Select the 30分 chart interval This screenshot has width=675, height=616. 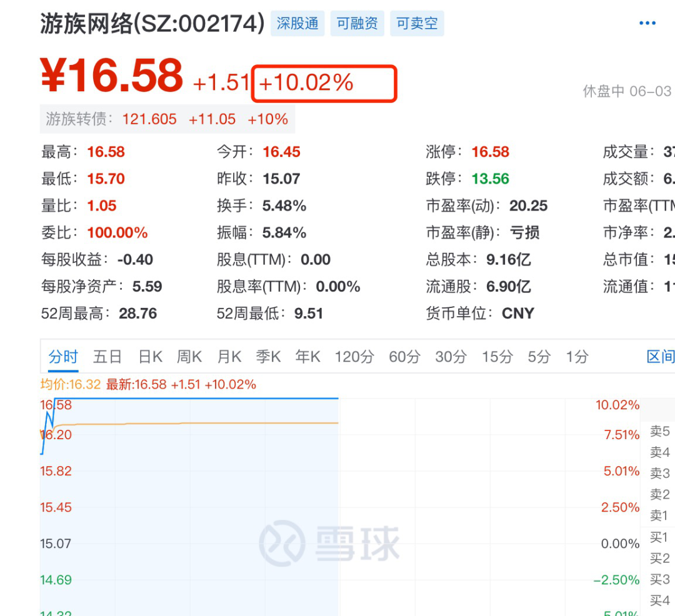click(x=451, y=357)
